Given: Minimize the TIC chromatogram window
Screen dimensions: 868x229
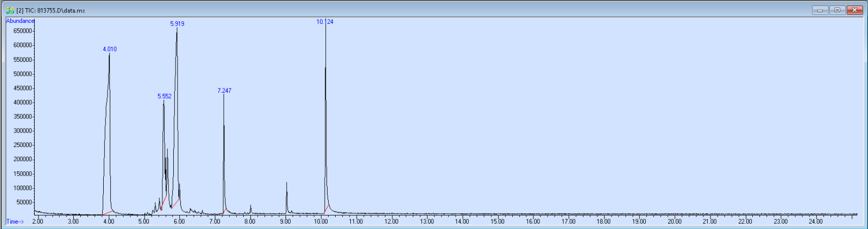Looking at the screenshot, I should 820,10.
